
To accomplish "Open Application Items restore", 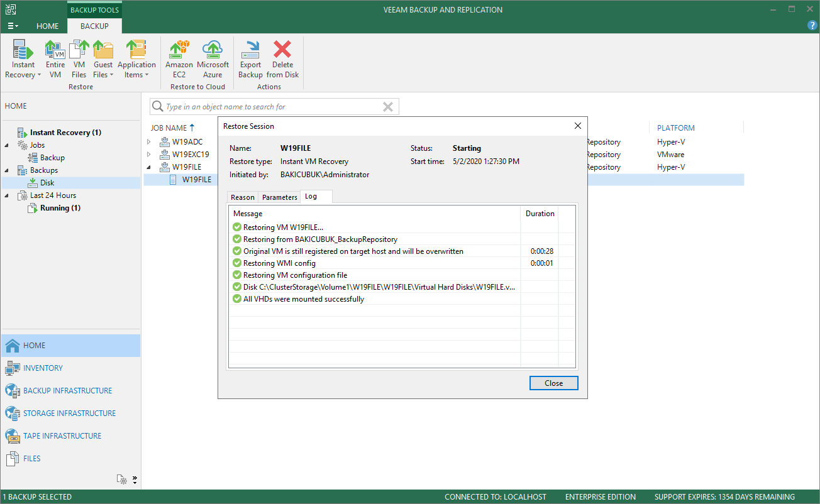I will 136,59.
